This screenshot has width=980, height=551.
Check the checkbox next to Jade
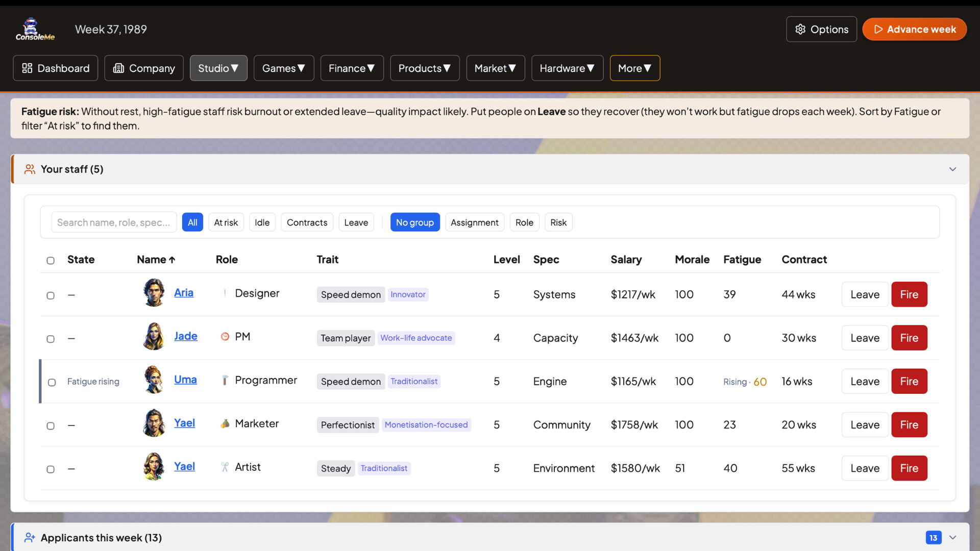[51, 338]
